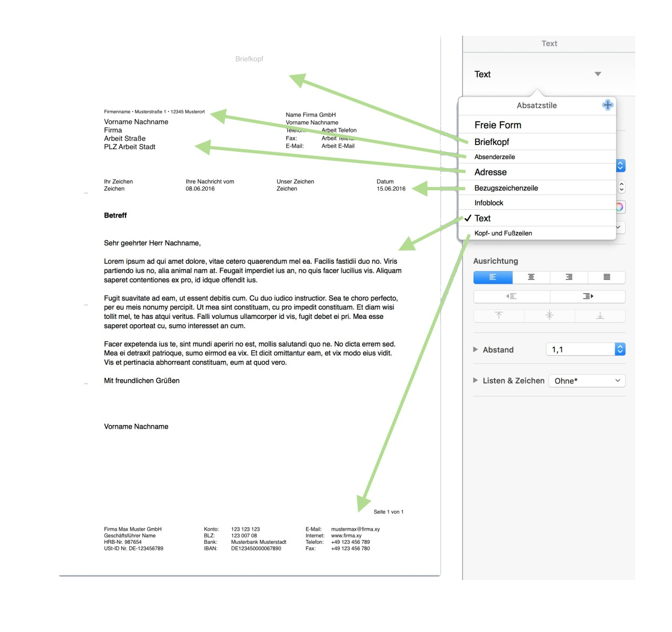This screenshot has height=632, width=672.
Task: Open the color wheel picker
Action: tap(619, 207)
